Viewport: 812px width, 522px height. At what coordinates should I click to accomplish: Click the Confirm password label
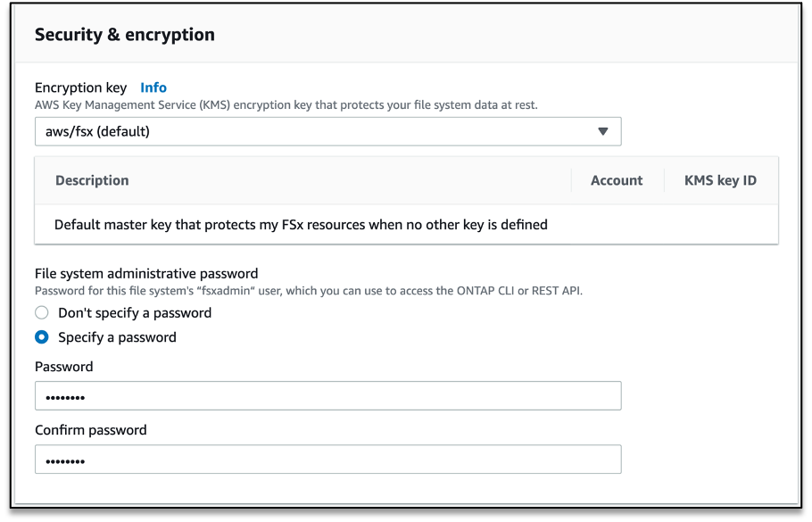[x=90, y=430]
